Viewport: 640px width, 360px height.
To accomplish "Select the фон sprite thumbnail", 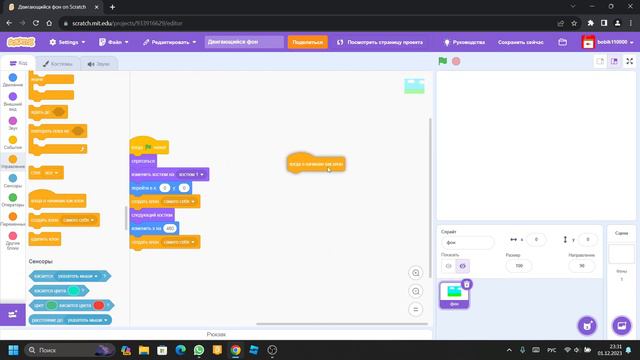I will 454,295.
